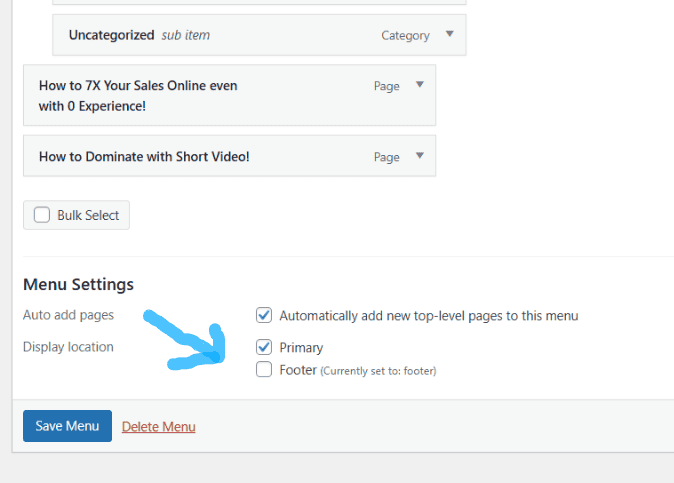
Task: Select the Uncategorized sub item bar
Action: coord(259,35)
